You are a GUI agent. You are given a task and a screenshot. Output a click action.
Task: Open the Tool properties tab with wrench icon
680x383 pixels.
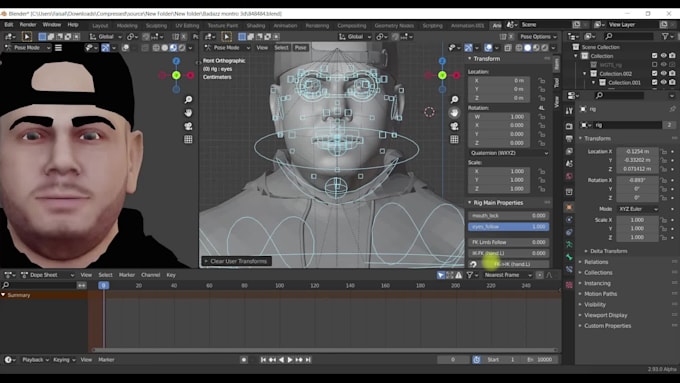point(569,111)
